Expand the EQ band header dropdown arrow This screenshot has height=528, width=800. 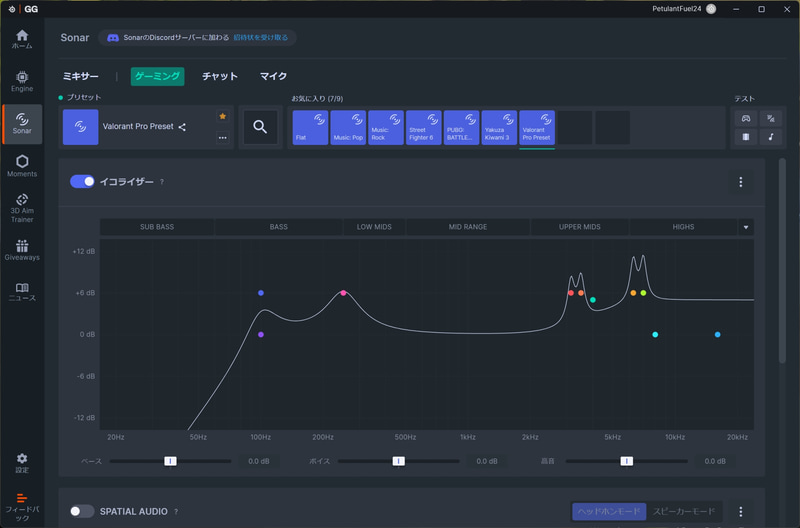[746, 227]
